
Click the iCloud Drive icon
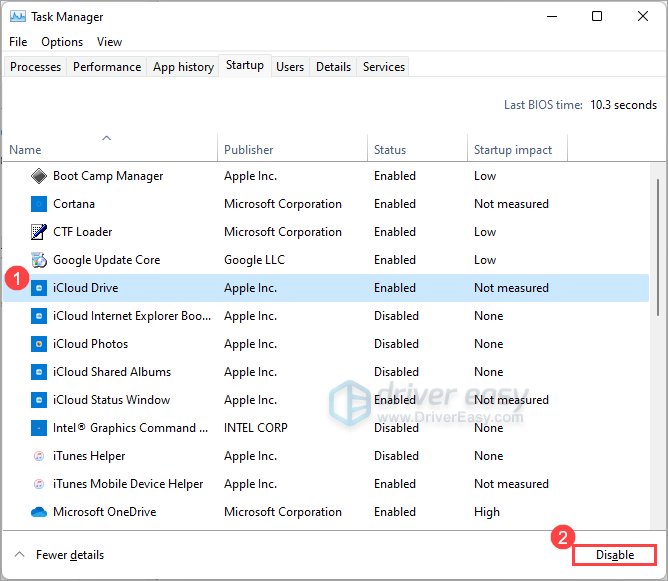point(39,288)
